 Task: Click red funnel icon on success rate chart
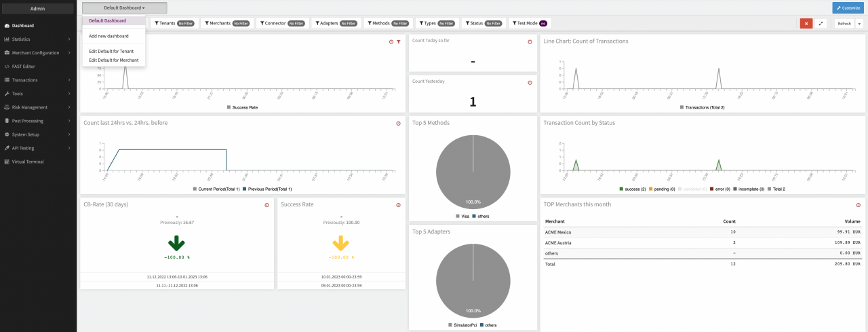pos(399,42)
